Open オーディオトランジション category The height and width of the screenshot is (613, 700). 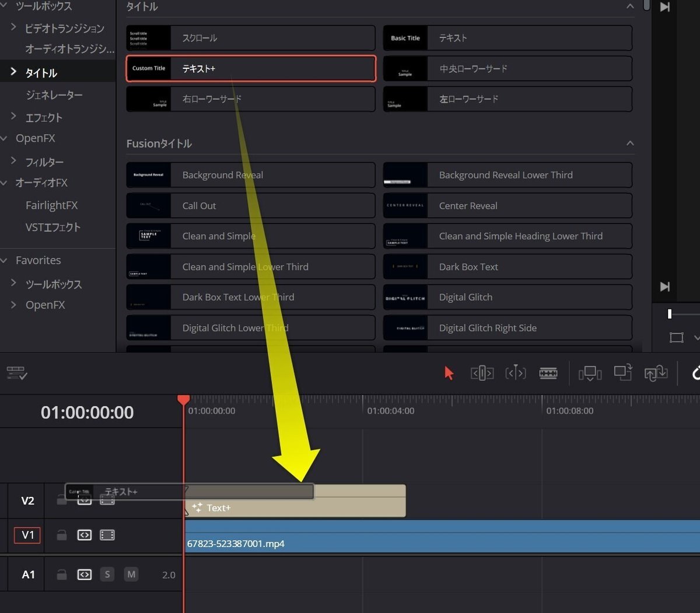pyautogui.click(x=69, y=49)
